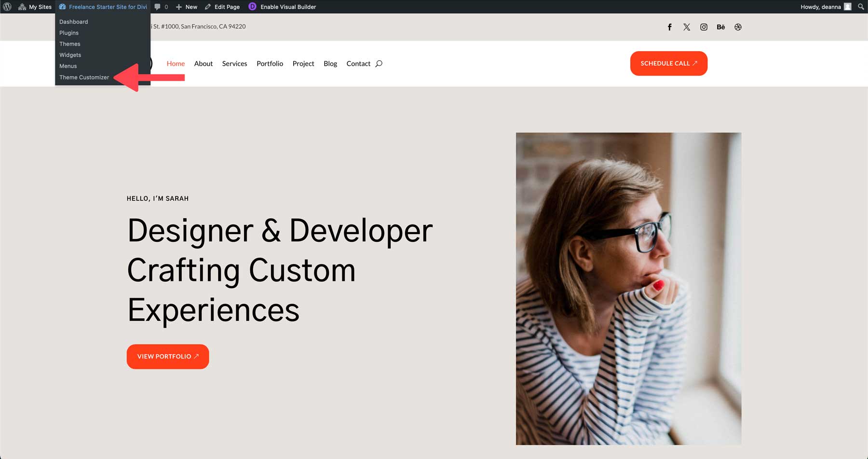868x459 pixels.
Task: Click the user avatar thumbnail
Action: click(x=847, y=7)
